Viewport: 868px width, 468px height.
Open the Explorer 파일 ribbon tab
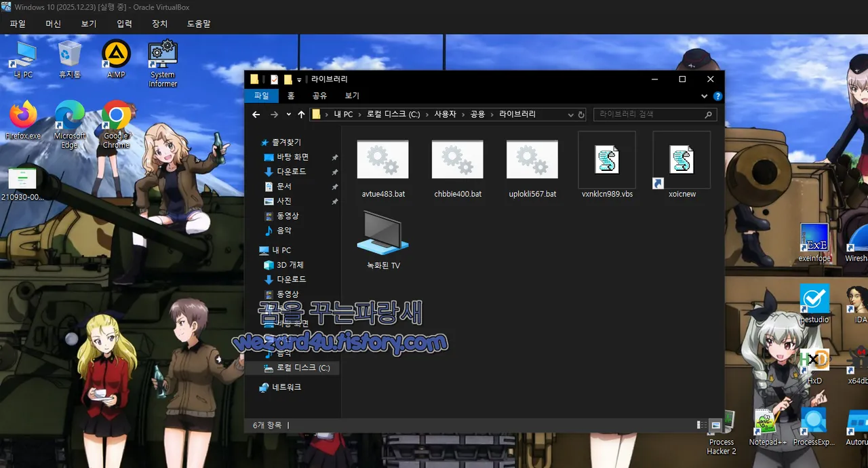coord(261,96)
